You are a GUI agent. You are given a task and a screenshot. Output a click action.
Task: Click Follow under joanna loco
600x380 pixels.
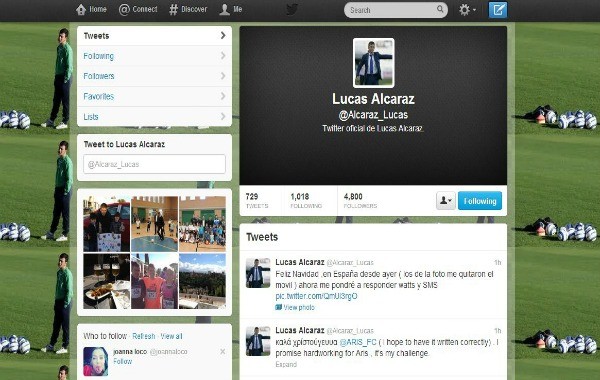click(x=122, y=361)
